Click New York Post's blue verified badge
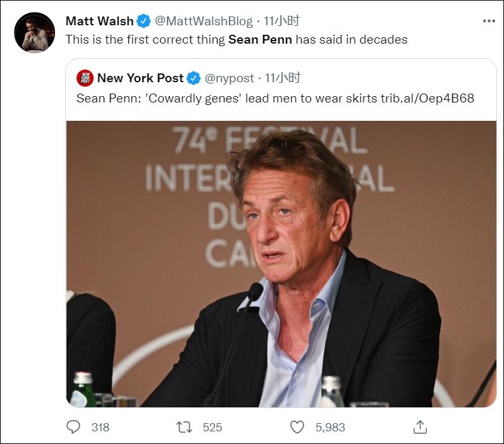 pos(194,78)
